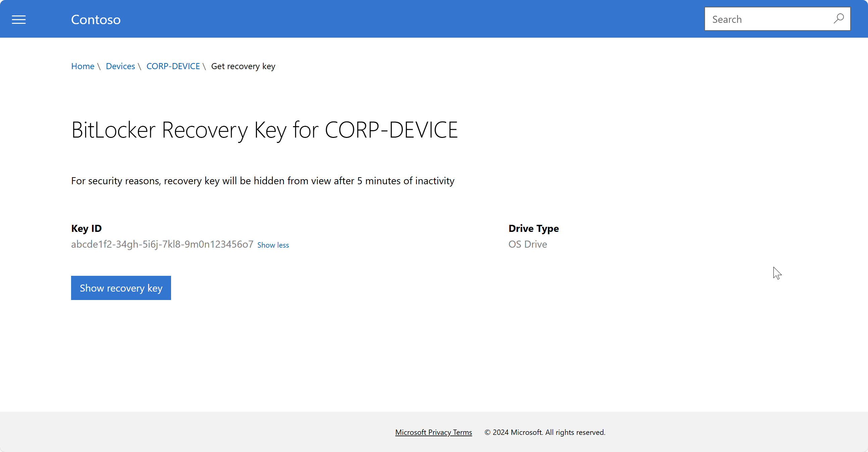This screenshot has width=868, height=452.
Task: Click the hamburger menu icon
Action: pos(18,19)
